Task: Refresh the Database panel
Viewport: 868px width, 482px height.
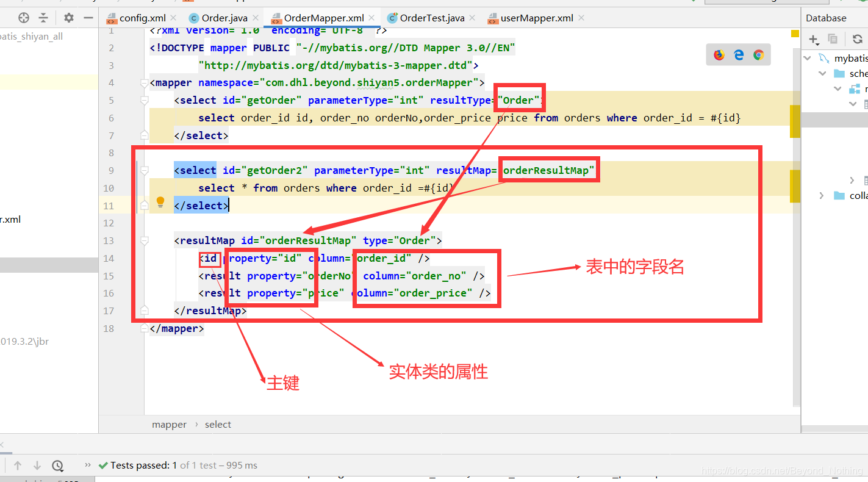Action: (858, 39)
